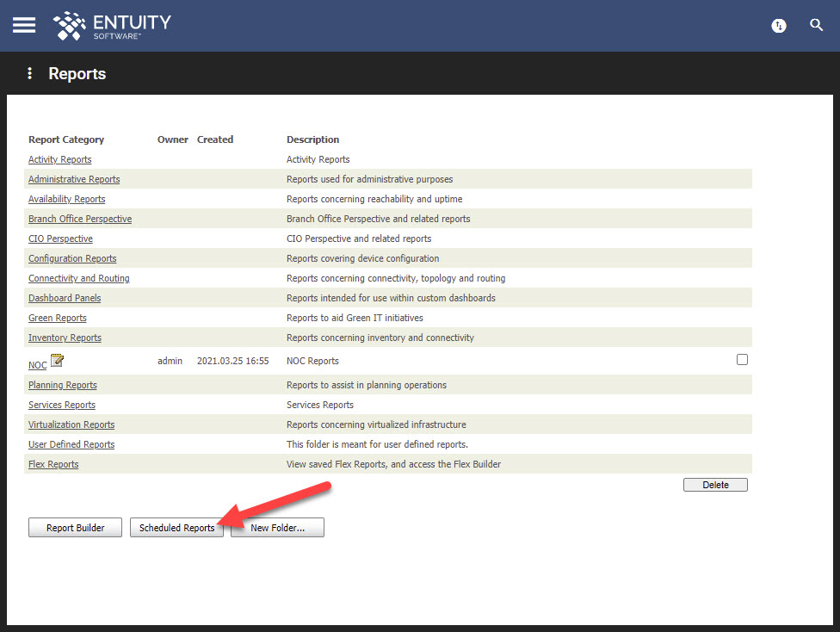
Task: Click 'This folder is meant for user defined reports.'
Action: pyautogui.click(x=377, y=444)
